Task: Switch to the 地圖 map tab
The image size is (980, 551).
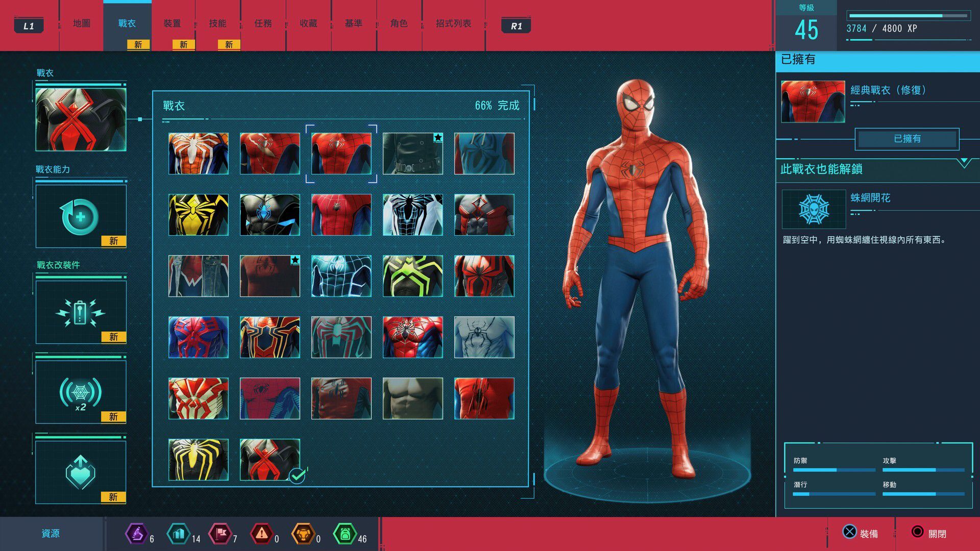Action: tap(82, 23)
